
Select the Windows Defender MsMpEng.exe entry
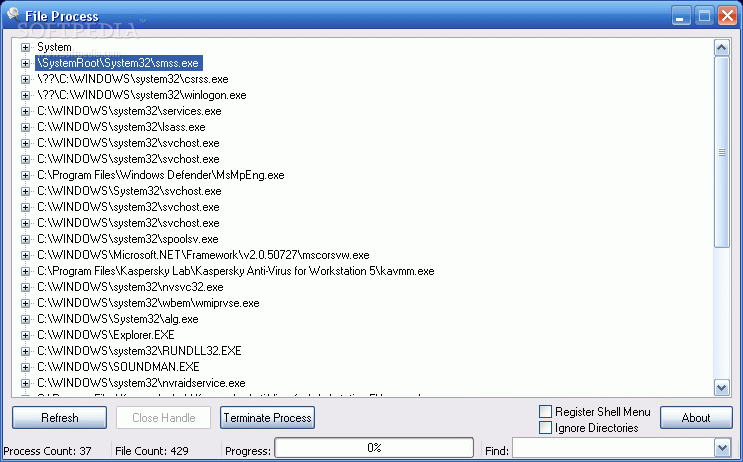(161, 175)
